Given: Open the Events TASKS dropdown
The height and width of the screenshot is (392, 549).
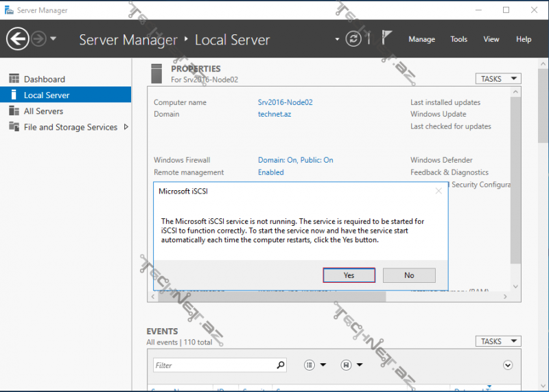Looking at the screenshot, I should coord(498,341).
